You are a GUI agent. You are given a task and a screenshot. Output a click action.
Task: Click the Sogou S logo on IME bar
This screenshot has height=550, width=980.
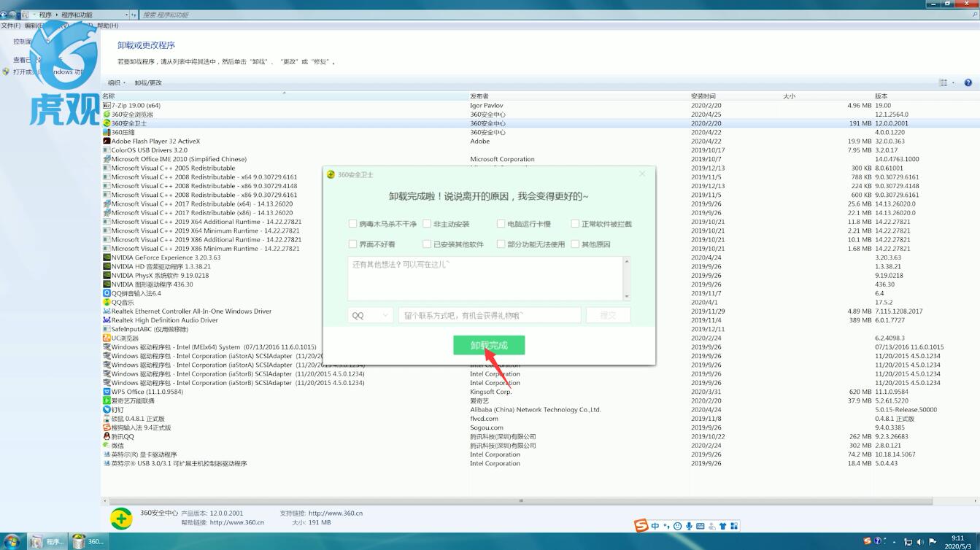641,526
